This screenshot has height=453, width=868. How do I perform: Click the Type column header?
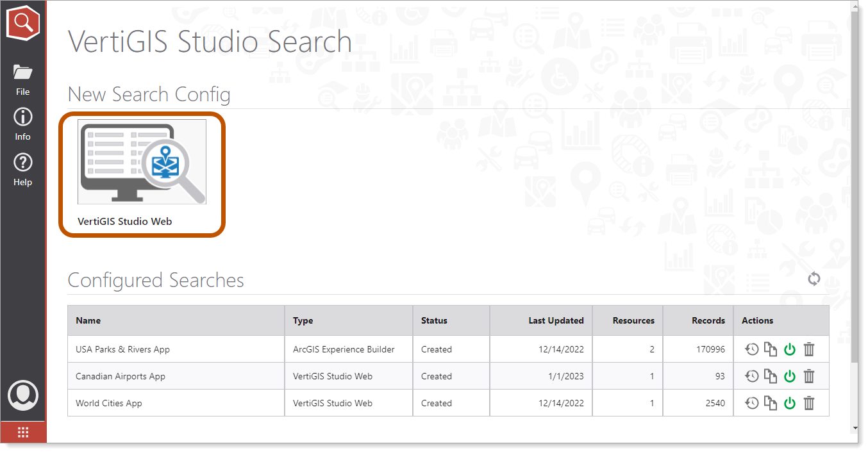click(x=349, y=320)
